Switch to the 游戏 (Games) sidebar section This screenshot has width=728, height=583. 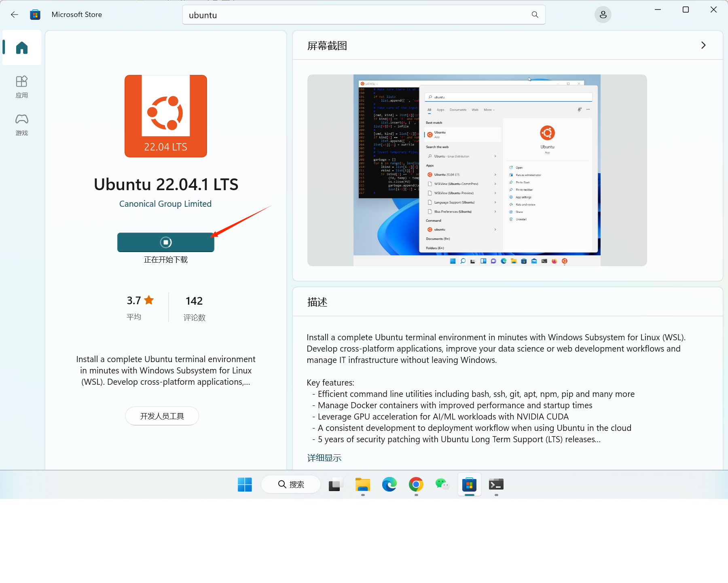[x=22, y=124]
